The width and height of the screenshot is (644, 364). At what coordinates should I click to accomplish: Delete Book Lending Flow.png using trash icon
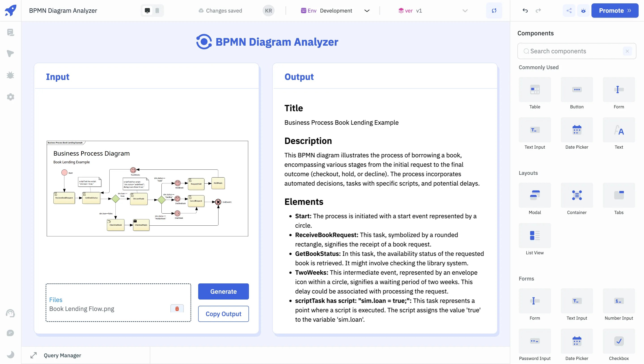pyautogui.click(x=177, y=309)
